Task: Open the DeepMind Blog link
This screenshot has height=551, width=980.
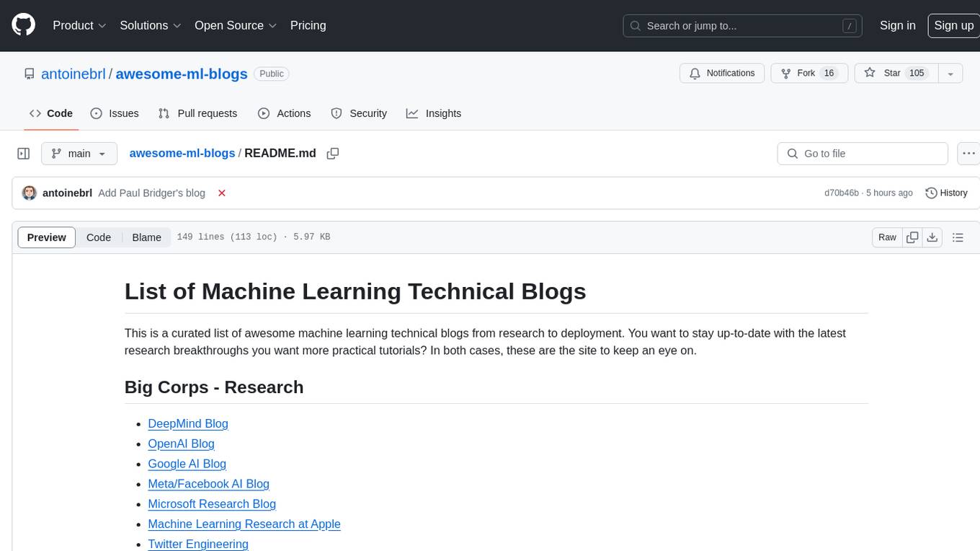Action: pyautogui.click(x=188, y=423)
